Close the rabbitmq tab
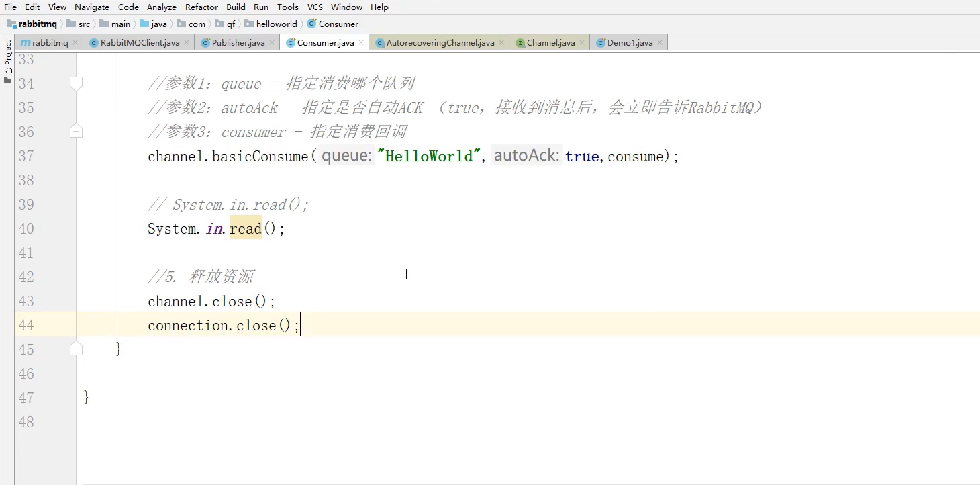 click(75, 43)
